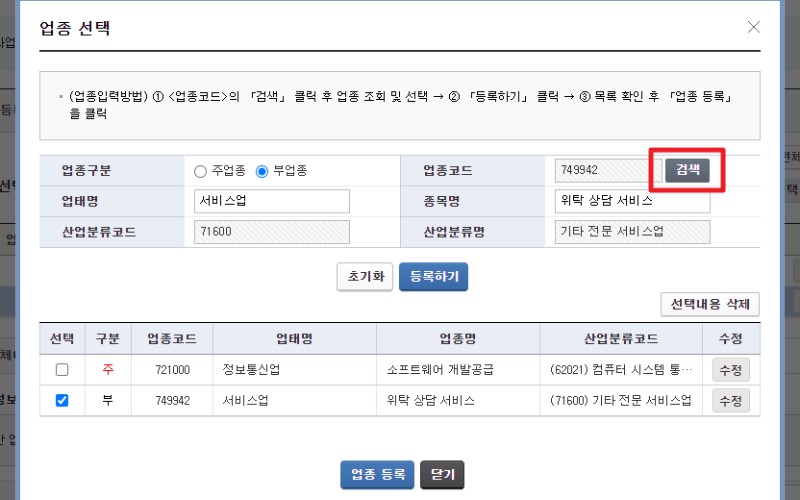Click the 초기화 reset button
This screenshot has width=800, height=500.
click(365, 277)
